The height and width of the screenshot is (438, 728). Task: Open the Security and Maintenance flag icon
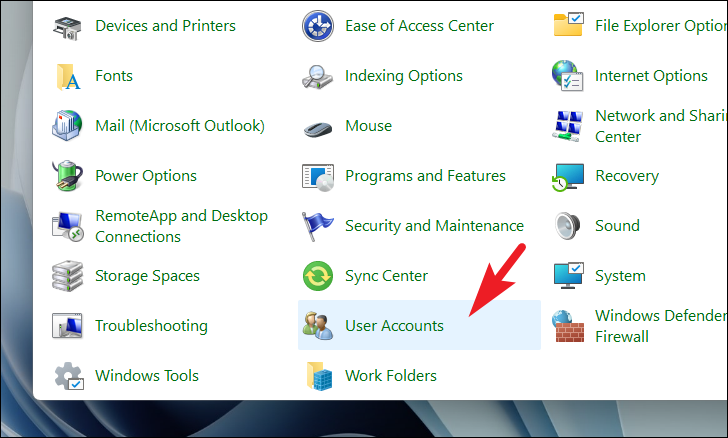click(317, 226)
